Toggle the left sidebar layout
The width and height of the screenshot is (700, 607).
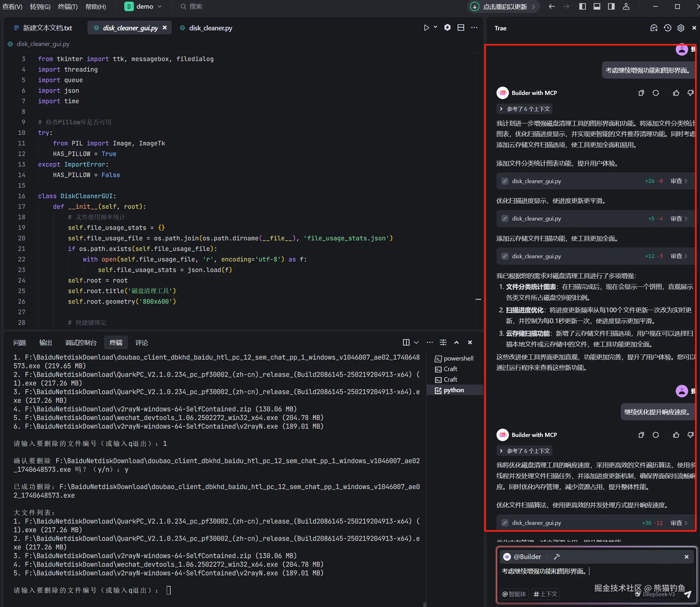[582, 6]
